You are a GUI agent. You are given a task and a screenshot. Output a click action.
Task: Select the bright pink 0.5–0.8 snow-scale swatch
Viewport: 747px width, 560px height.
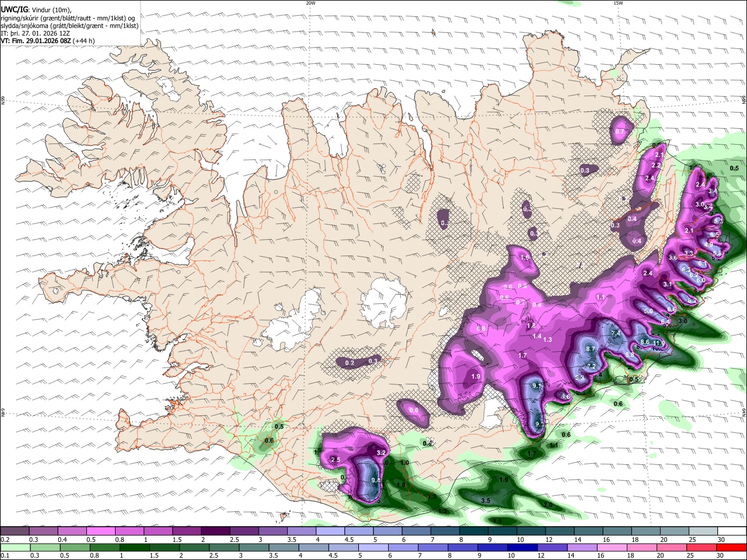point(100,531)
